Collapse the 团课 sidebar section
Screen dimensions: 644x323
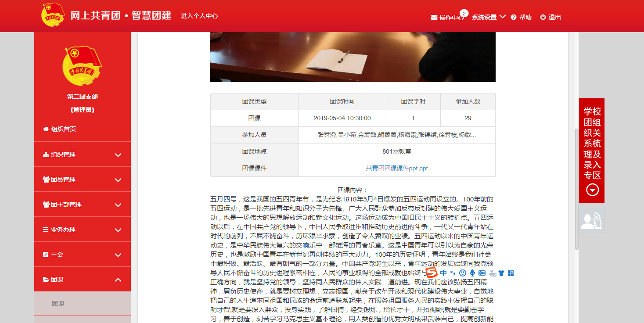point(83,280)
